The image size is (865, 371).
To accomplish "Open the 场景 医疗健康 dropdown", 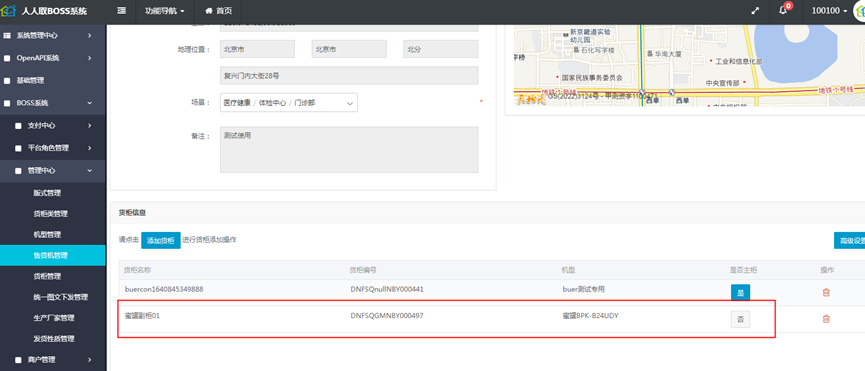I will point(289,103).
